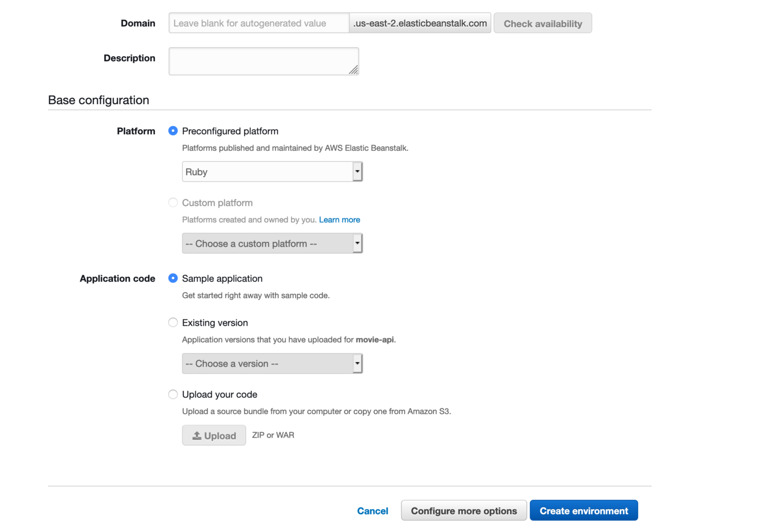Select the Custom platform radio option
This screenshot has height=532, width=778.
click(x=173, y=203)
